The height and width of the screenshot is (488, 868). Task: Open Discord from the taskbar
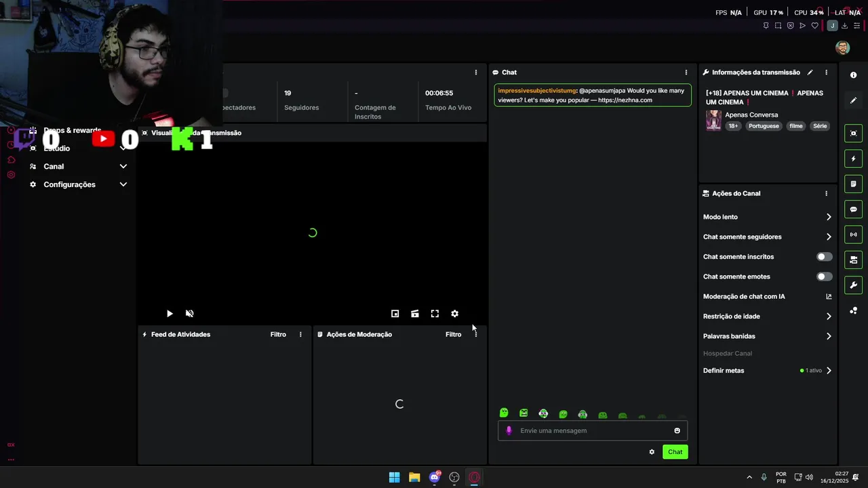point(435,477)
